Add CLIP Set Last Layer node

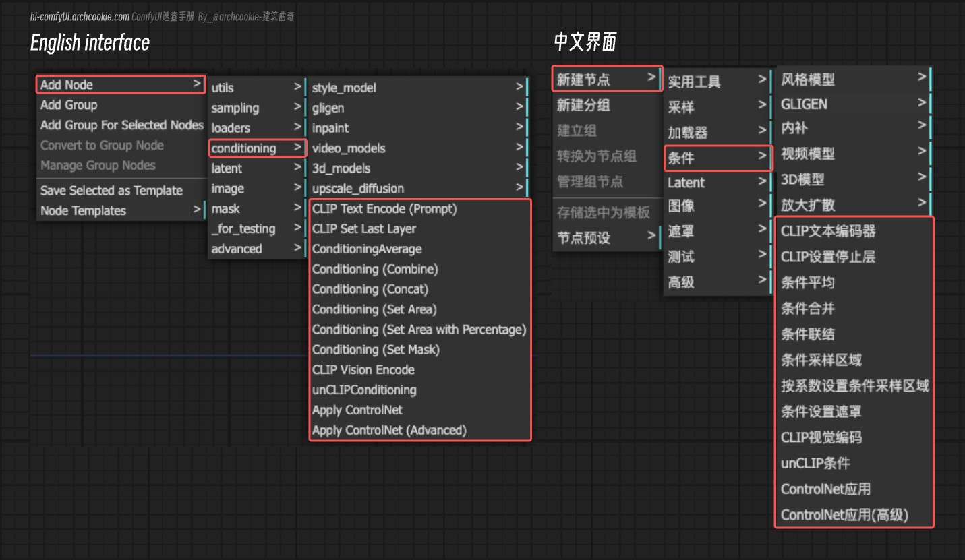click(x=419, y=229)
